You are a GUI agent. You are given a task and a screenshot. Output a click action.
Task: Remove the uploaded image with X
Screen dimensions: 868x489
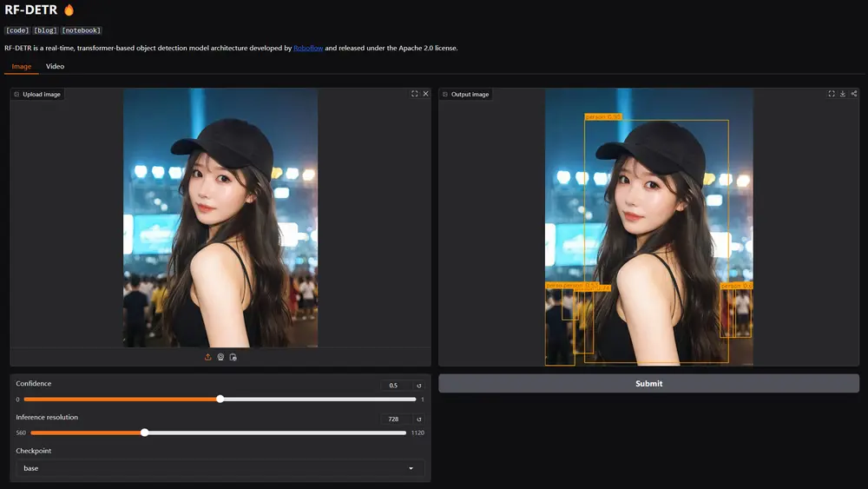(425, 94)
